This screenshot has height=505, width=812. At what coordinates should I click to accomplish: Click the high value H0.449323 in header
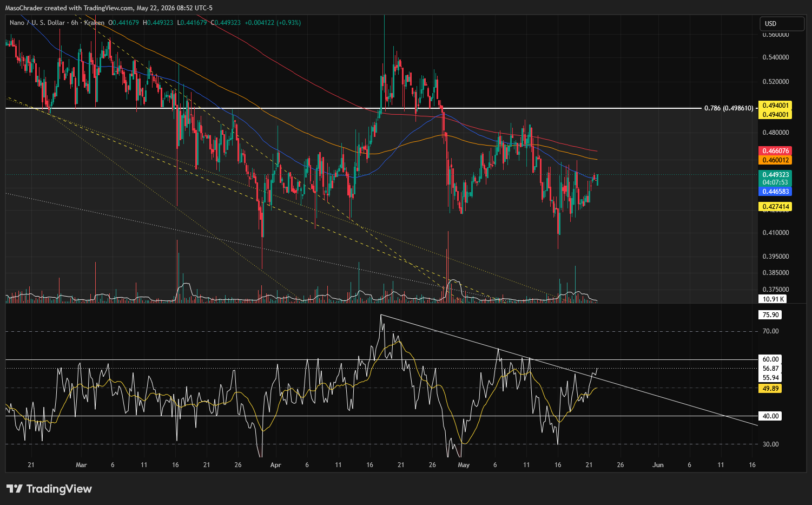click(x=158, y=23)
